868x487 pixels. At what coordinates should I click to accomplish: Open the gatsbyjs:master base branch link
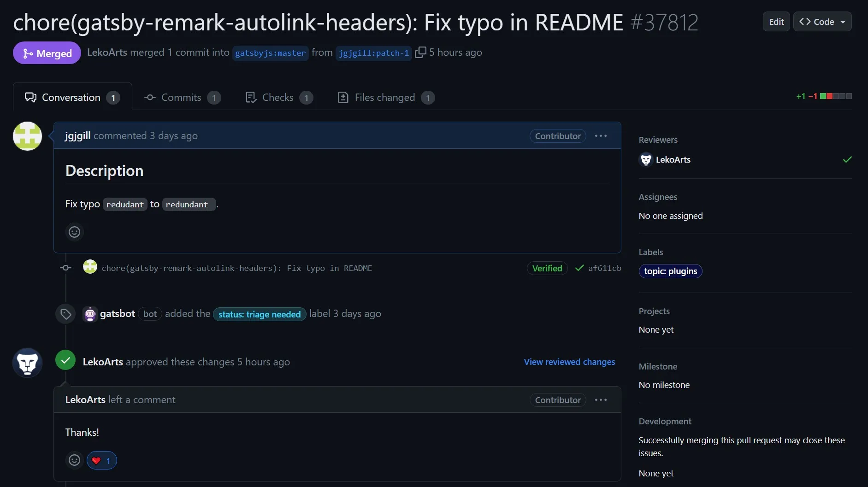tap(270, 53)
